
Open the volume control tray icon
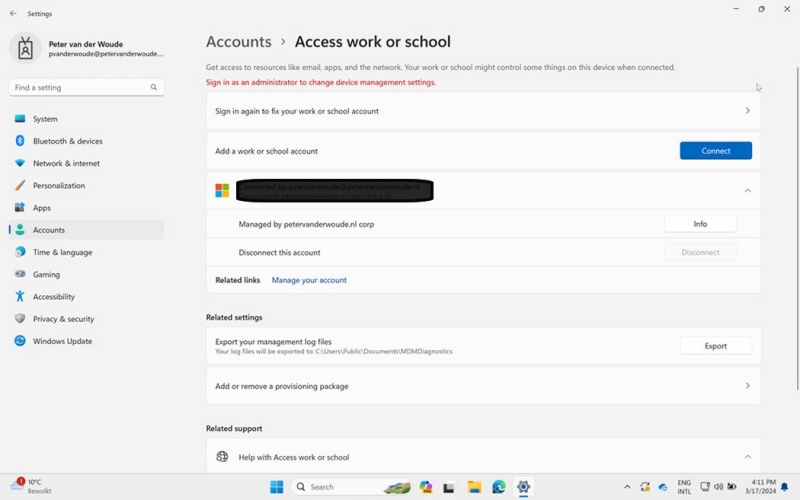click(x=718, y=487)
